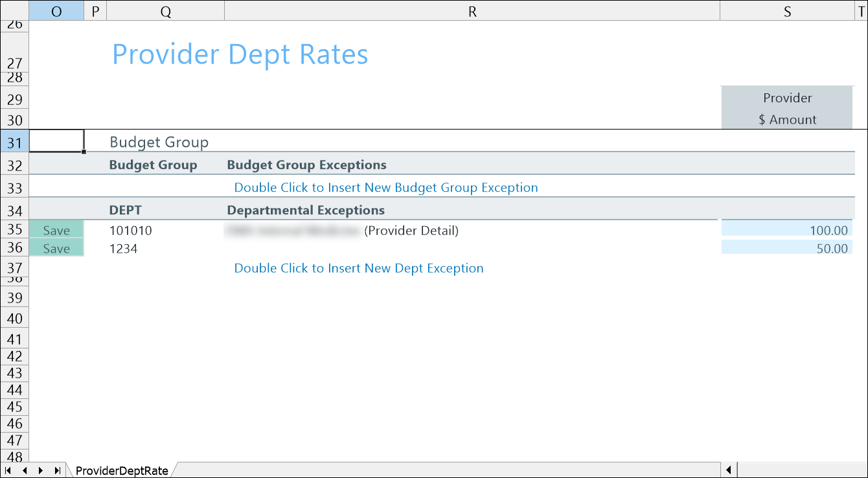Save the row for department 1234
Screen dimensions: 868x478
(56, 249)
